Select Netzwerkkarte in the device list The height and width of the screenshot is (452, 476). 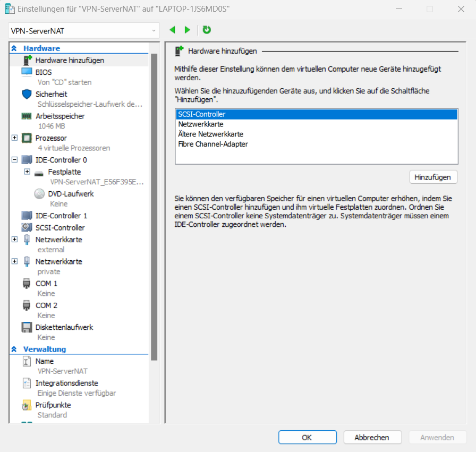[x=316, y=124]
